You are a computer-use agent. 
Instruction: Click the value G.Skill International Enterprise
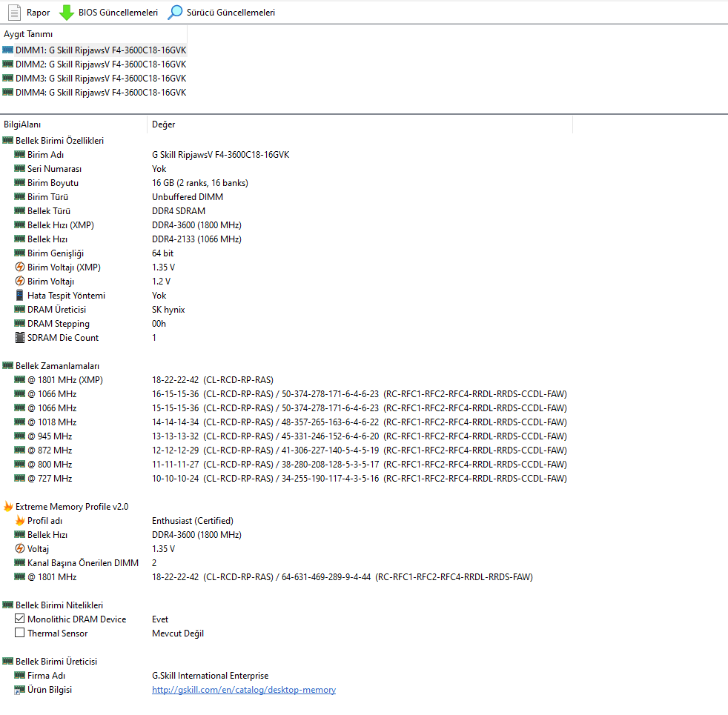(211, 676)
